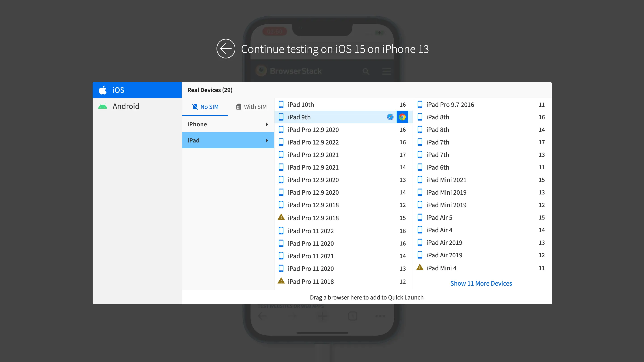644x362 pixels.
Task: Switch to the With SIM tab
Action: 251,107
